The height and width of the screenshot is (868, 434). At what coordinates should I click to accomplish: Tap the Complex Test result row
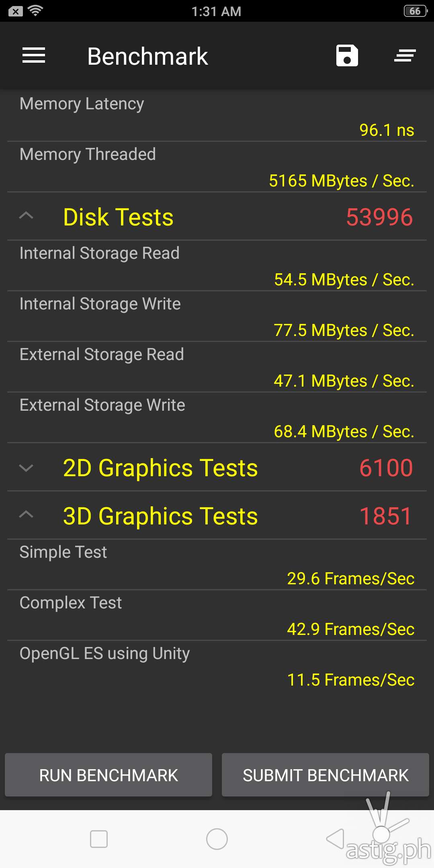point(217,616)
